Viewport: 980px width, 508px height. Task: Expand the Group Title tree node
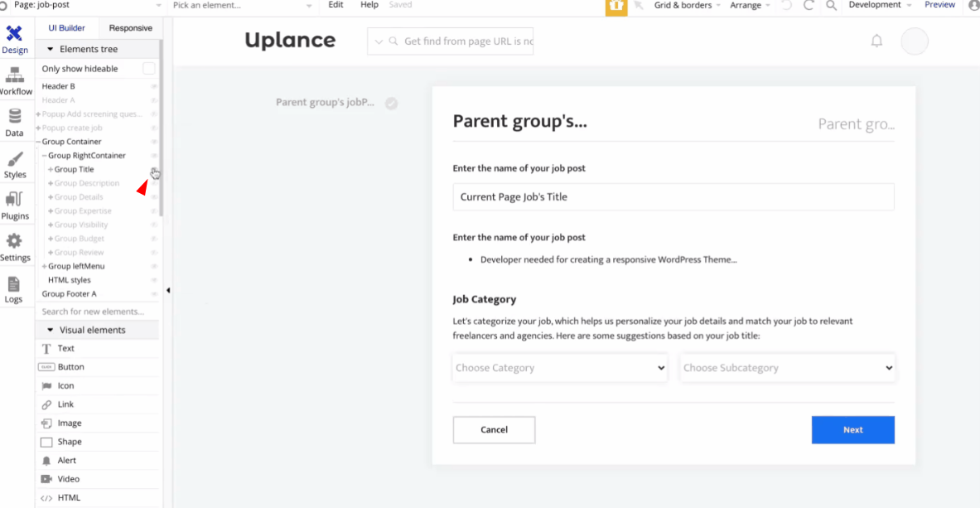coord(51,169)
